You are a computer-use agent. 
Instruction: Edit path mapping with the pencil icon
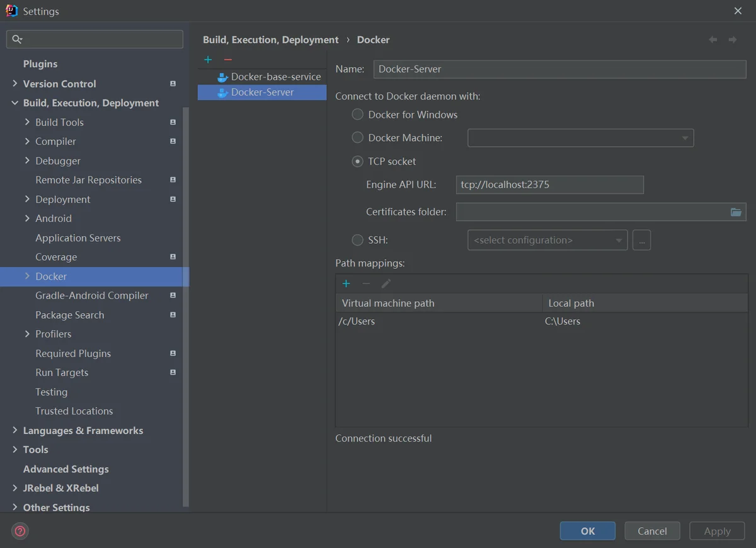pyautogui.click(x=386, y=283)
